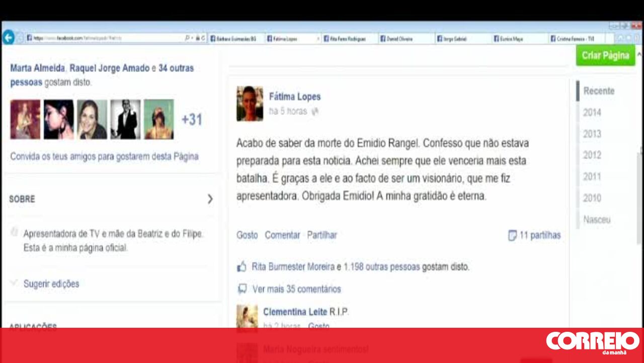Open the '+31' more people list
The width and height of the screenshot is (644, 363).
(191, 119)
